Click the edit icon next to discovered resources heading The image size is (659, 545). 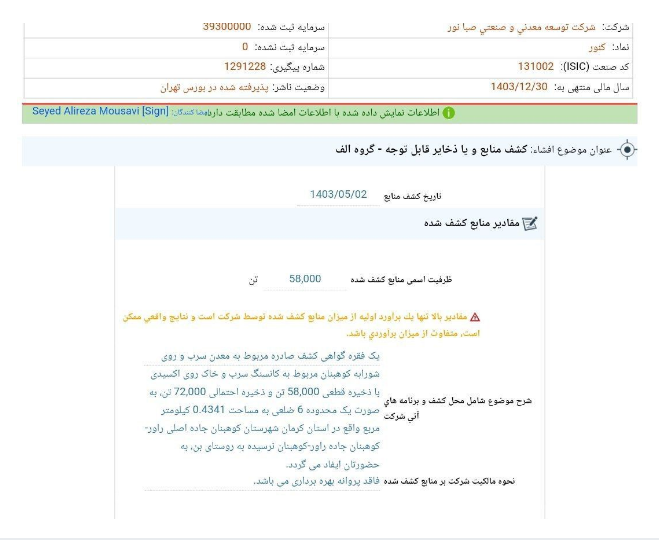[530, 224]
